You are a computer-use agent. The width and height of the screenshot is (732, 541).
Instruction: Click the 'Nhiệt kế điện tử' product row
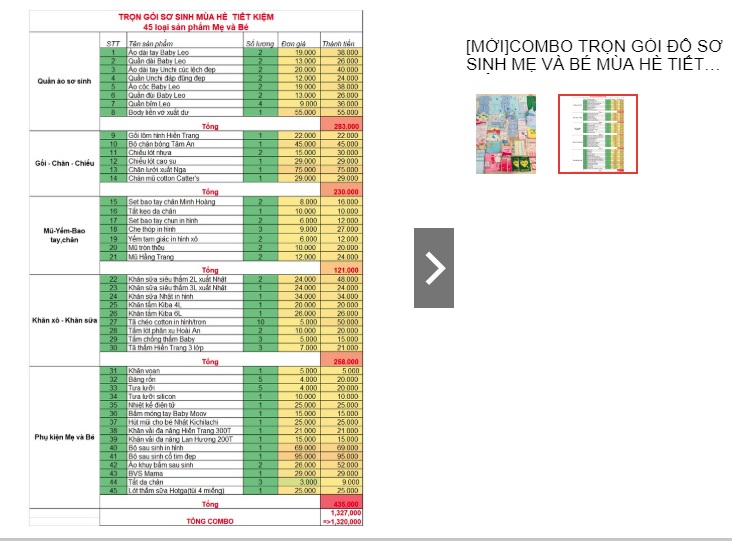coord(231,405)
